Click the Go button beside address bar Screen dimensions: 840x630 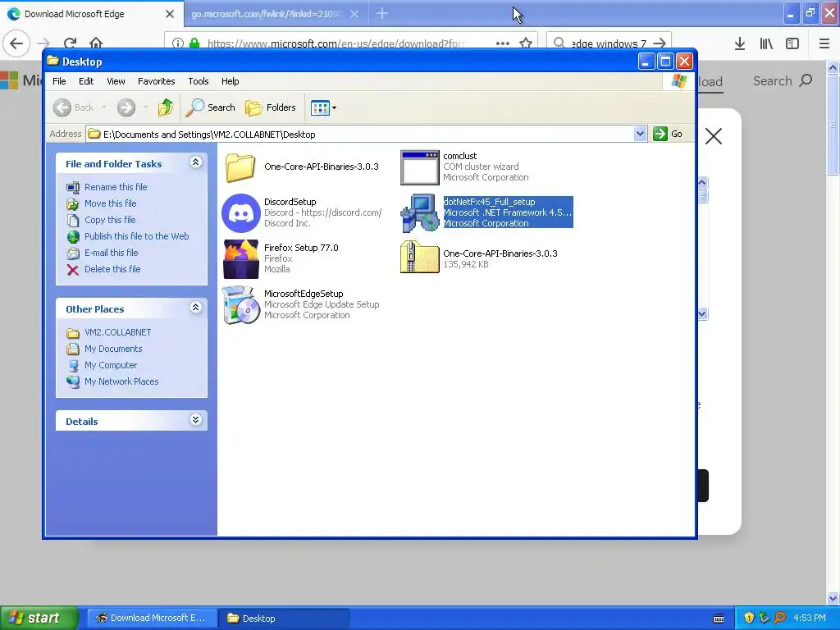[668, 134]
